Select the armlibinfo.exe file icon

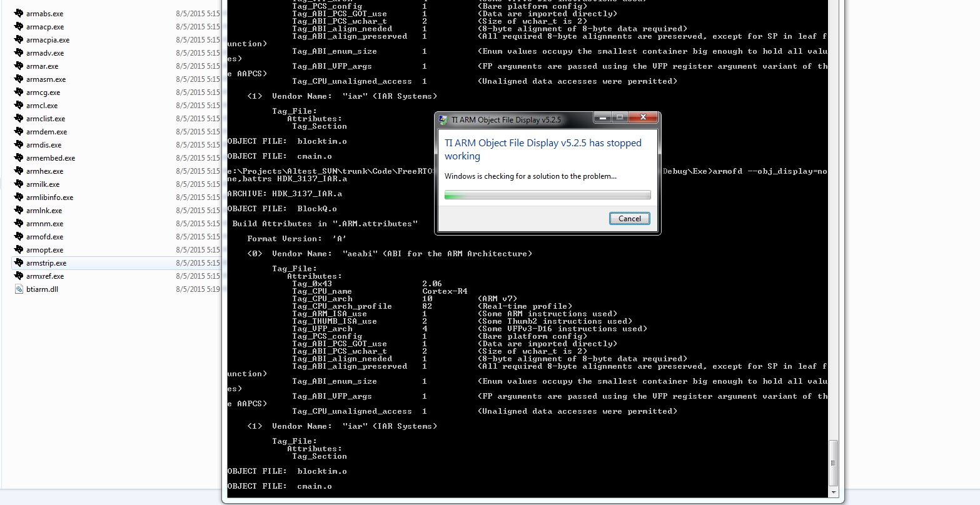(x=19, y=197)
